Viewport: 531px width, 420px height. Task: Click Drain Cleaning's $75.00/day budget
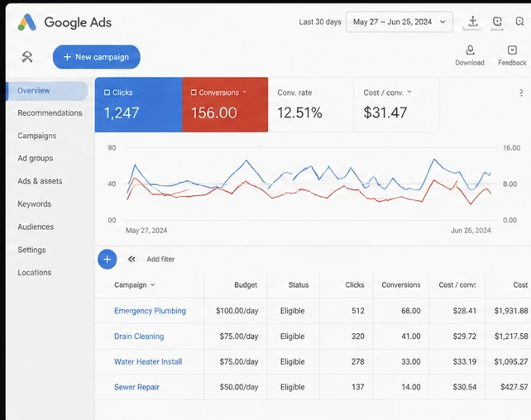(239, 336)
